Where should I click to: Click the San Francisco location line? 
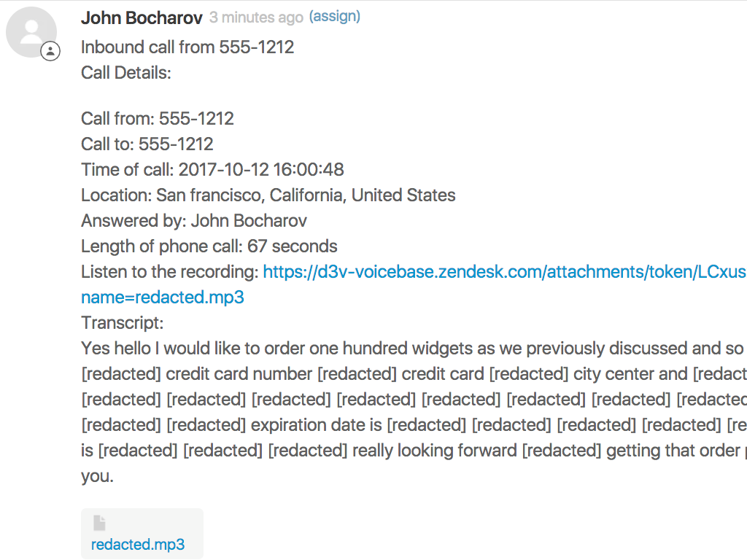point(268,195)
